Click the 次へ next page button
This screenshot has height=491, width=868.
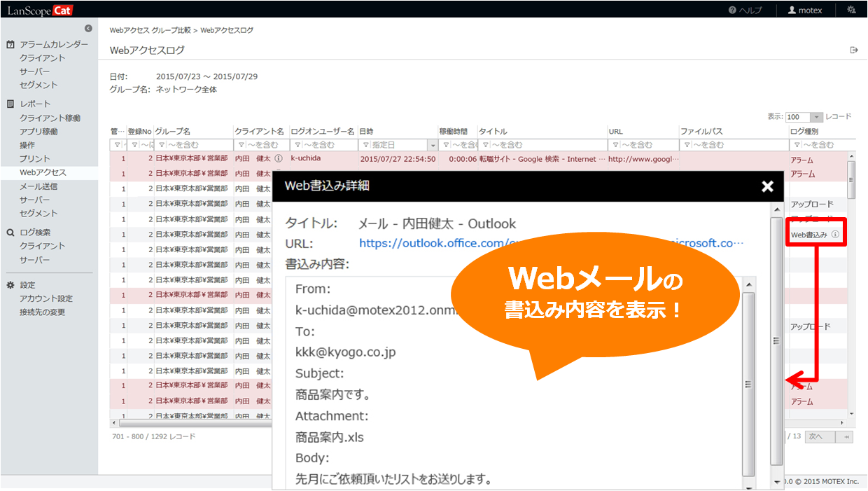819,436
